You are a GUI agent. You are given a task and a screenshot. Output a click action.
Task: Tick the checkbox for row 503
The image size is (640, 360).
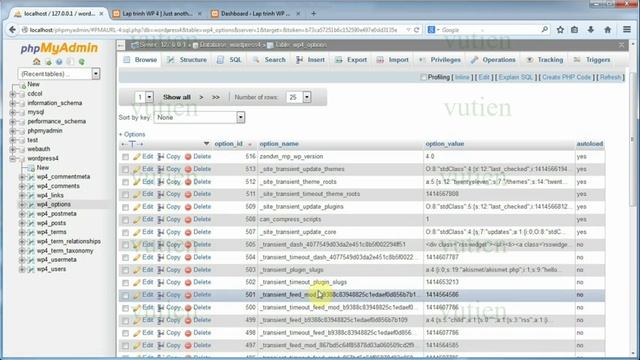[x=125, y=271]
